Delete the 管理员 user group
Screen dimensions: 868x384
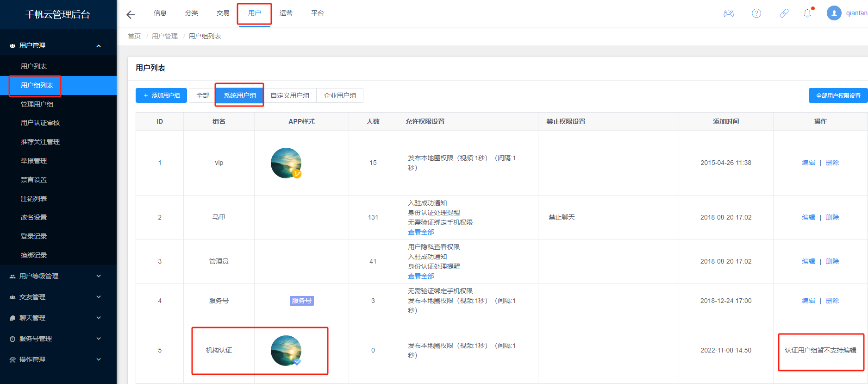tap(832, 261)
